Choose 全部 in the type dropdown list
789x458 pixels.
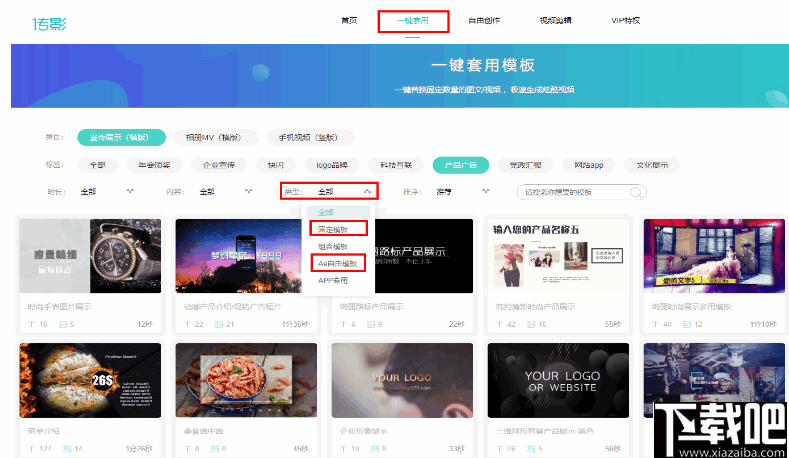click(337, 212)
